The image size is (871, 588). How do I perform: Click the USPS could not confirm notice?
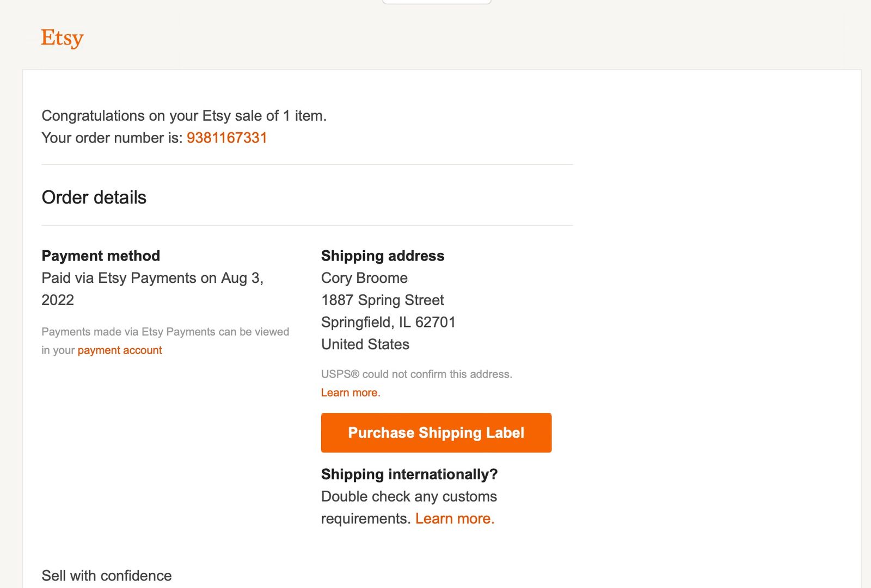[416, 374]
